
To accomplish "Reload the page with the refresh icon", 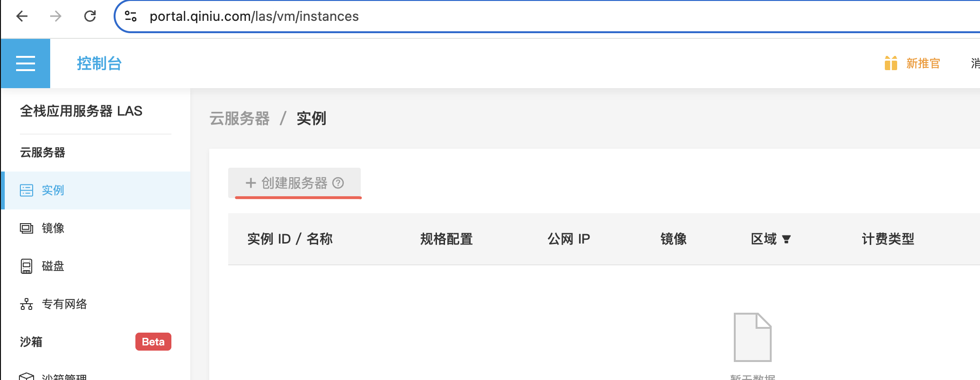I will click(x=90, y=16).
